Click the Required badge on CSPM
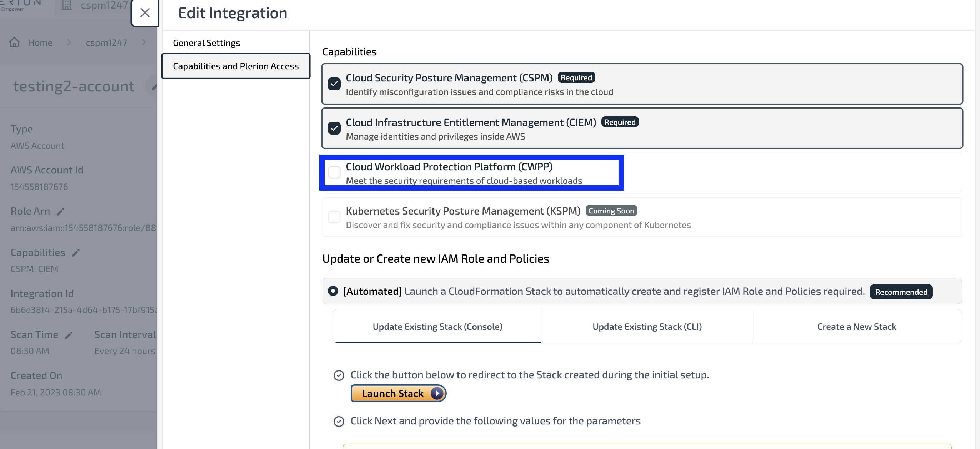This screenshot has width=980, height=449. (x=576, y=77)
